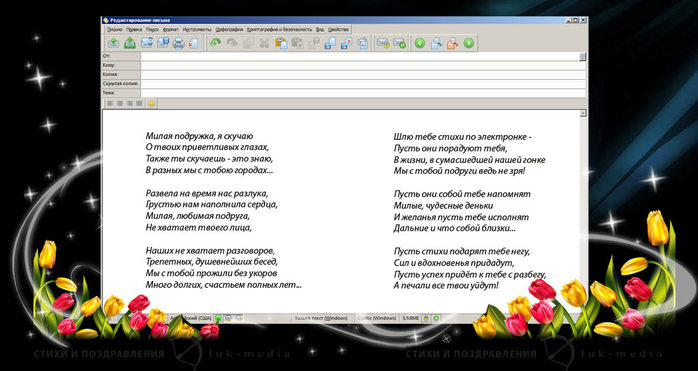Viewport: 698px width, 371px height.
Task: Click the green square icon in status bar
Action: (219, 318)
